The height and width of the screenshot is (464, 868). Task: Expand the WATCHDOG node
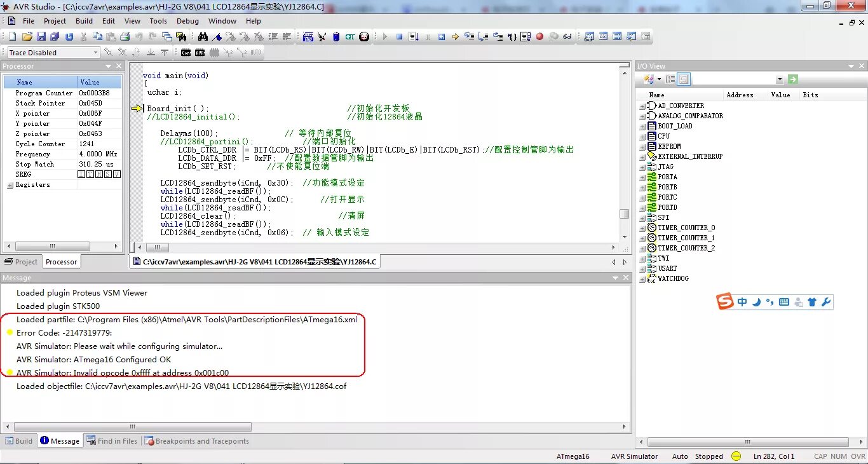click(x=642, y=279)
